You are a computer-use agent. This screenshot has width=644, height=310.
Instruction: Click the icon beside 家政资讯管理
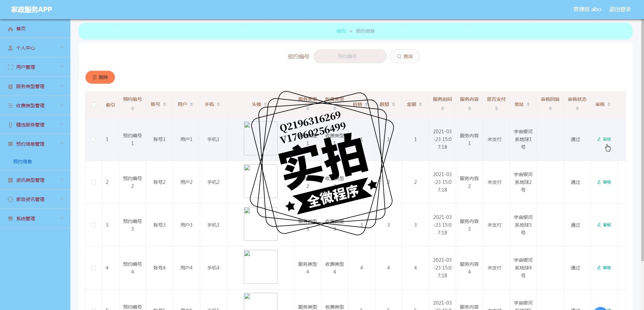[10, 200]
